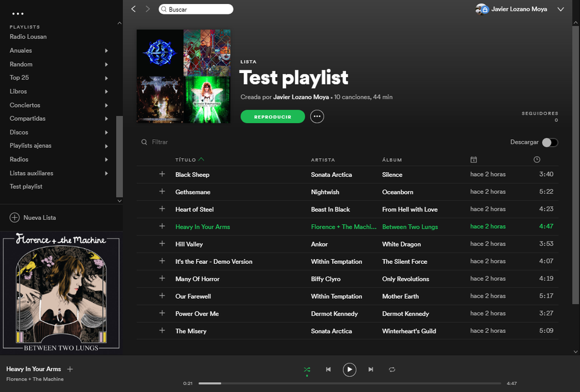The image size is (580, 392).
Task: Click the REPRODUCIR button
Action: 273,117
